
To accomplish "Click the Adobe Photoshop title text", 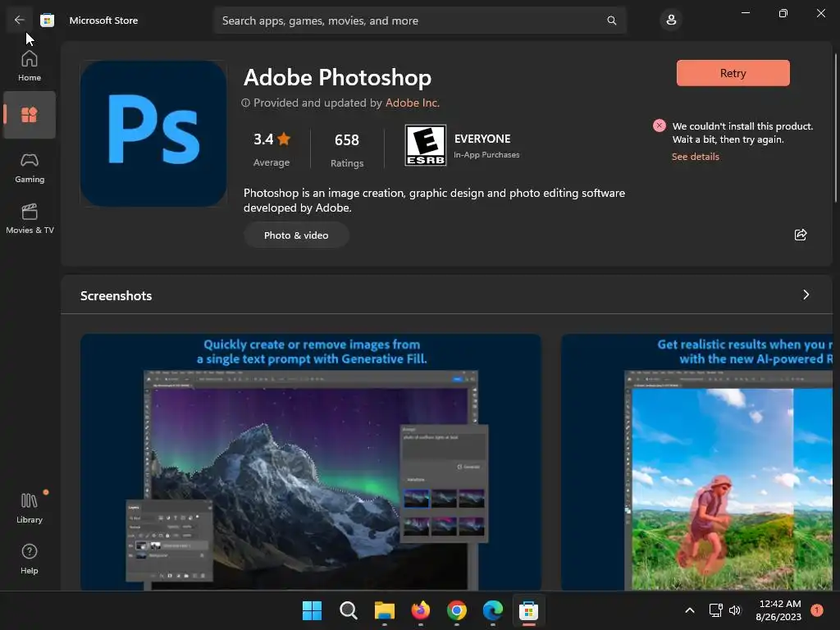I will (337, 78).
